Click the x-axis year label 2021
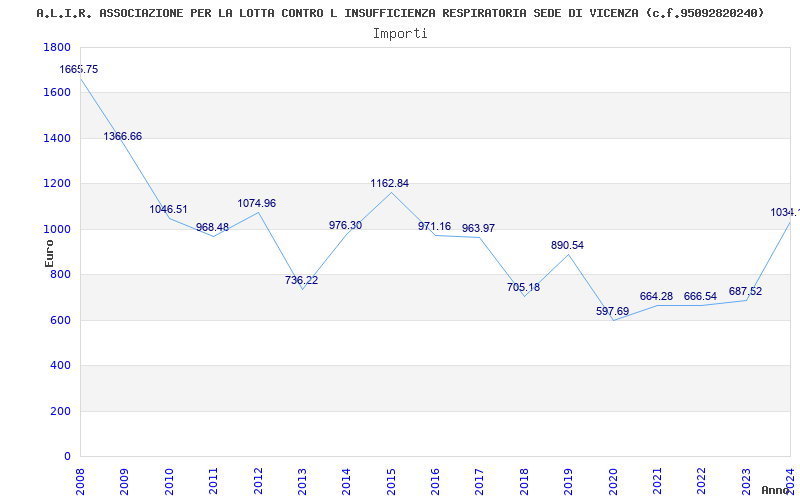 click(657, 481)
